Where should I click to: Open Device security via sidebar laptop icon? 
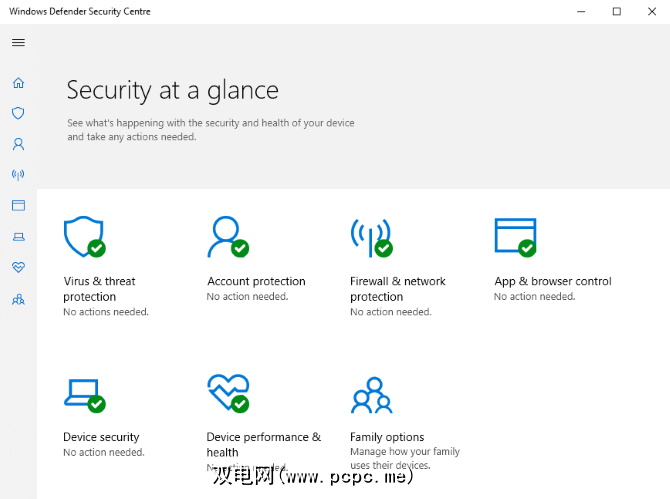click(18, 237)
